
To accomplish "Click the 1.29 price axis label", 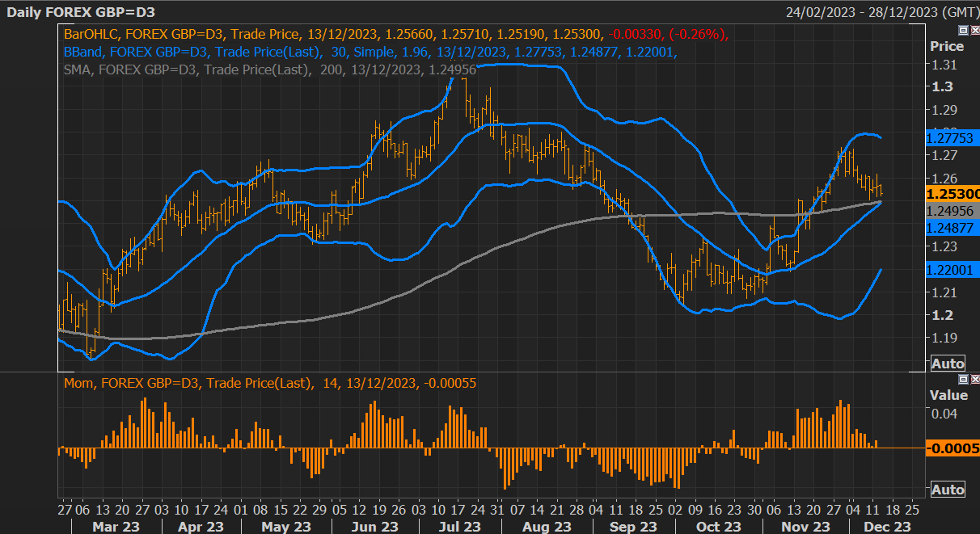I will 944,110.
